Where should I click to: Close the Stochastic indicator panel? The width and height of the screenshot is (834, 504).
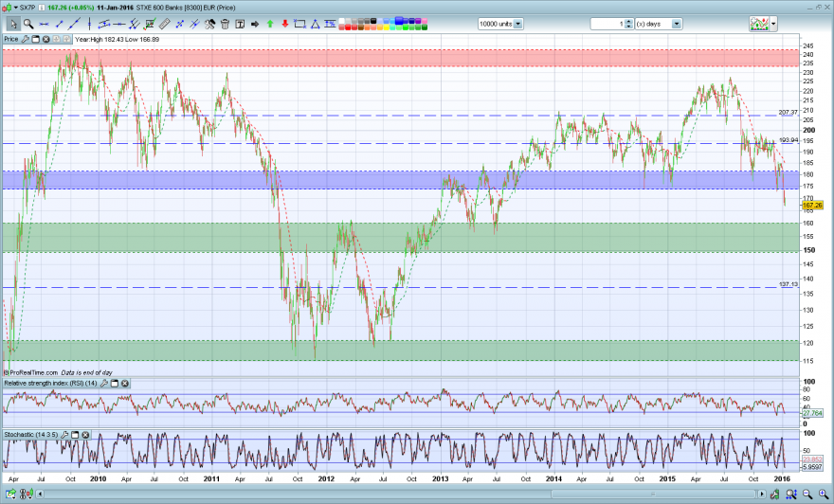85,435
